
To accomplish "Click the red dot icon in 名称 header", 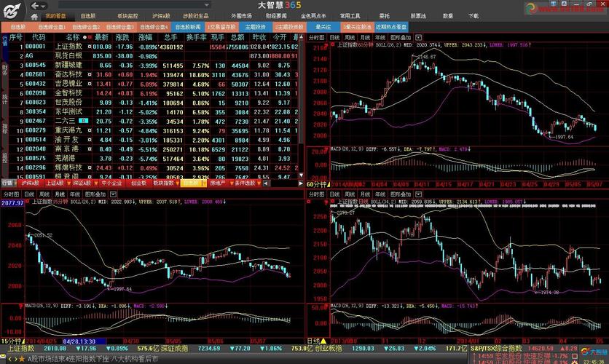I will (x=90, y=37).
